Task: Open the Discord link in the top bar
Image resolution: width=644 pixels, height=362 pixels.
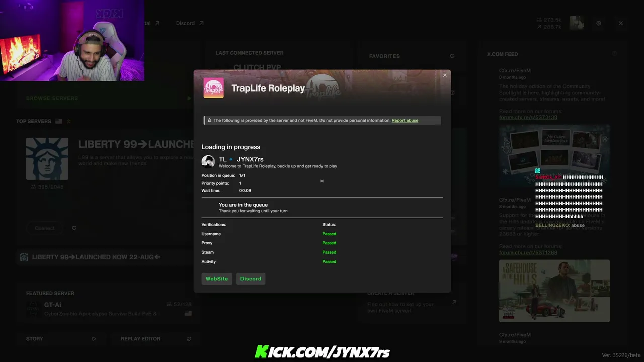Action: point(185,23)
